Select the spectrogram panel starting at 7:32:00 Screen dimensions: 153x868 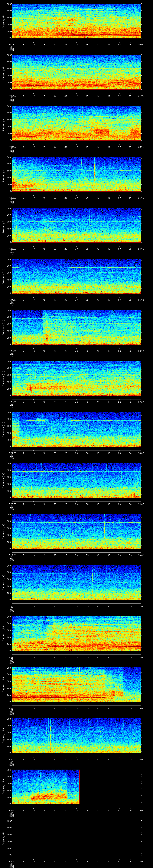[x=77, y=685]
